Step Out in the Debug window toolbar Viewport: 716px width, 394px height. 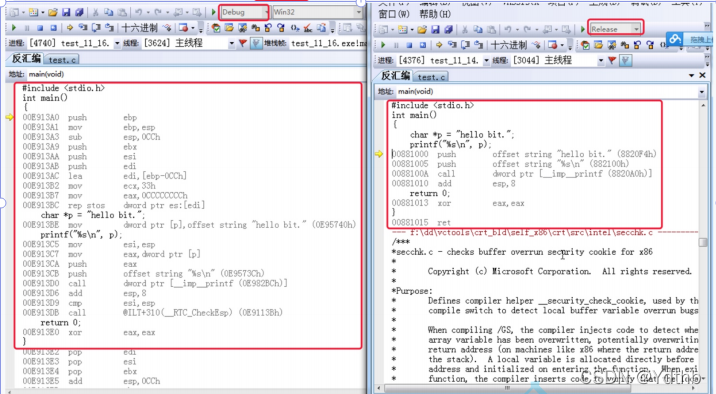pos(109,28)
